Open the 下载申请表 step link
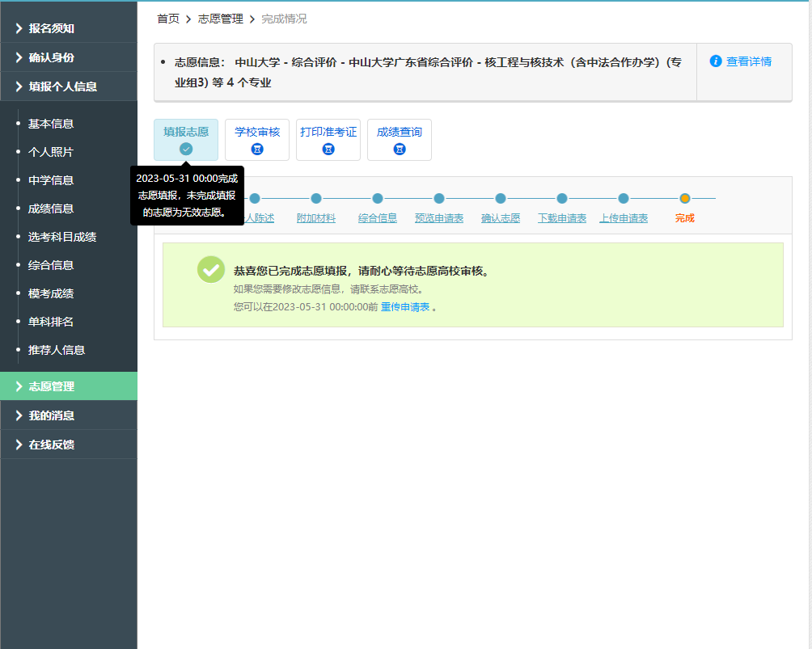This screenshot has height=649, width=812. [562, 218]
